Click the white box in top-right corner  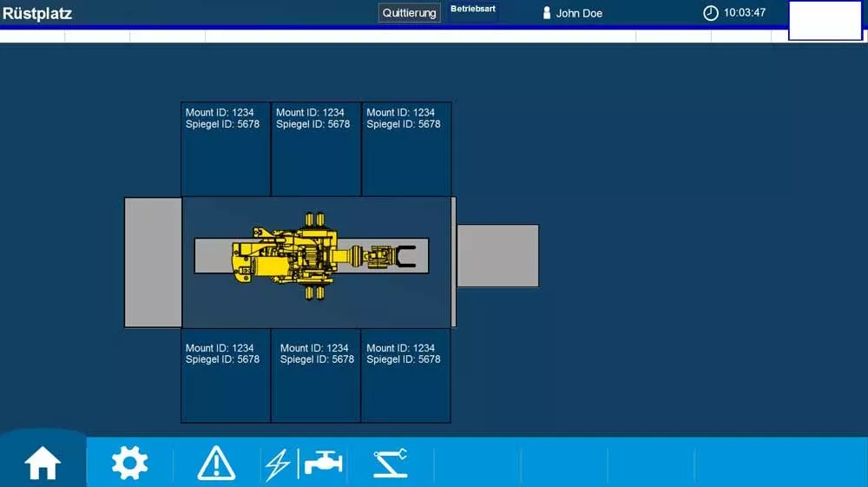point(825,21)
